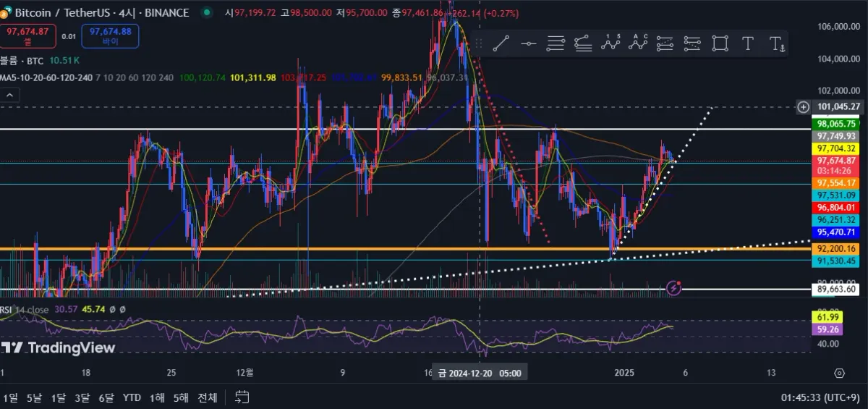Click the red 셀 sell button
The height and width of the screenshot is (409, 868).
(x=28, y=36)
